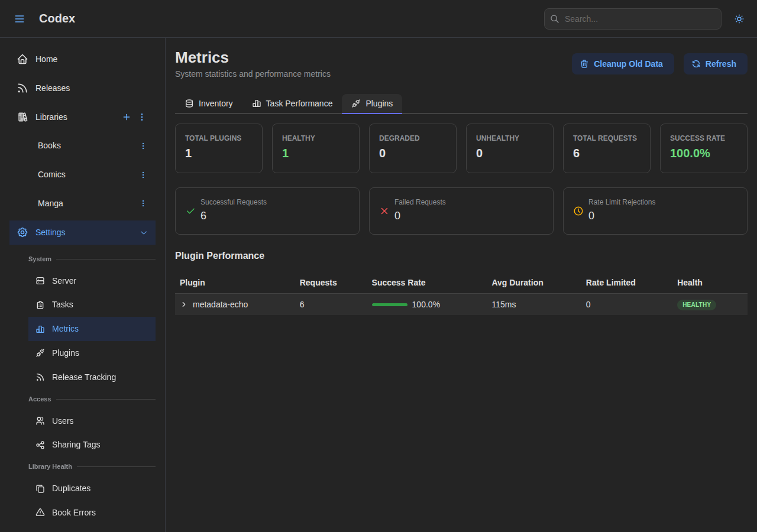Click the Total Plugins card
This screenshot has width=757, height=532.
219,148
